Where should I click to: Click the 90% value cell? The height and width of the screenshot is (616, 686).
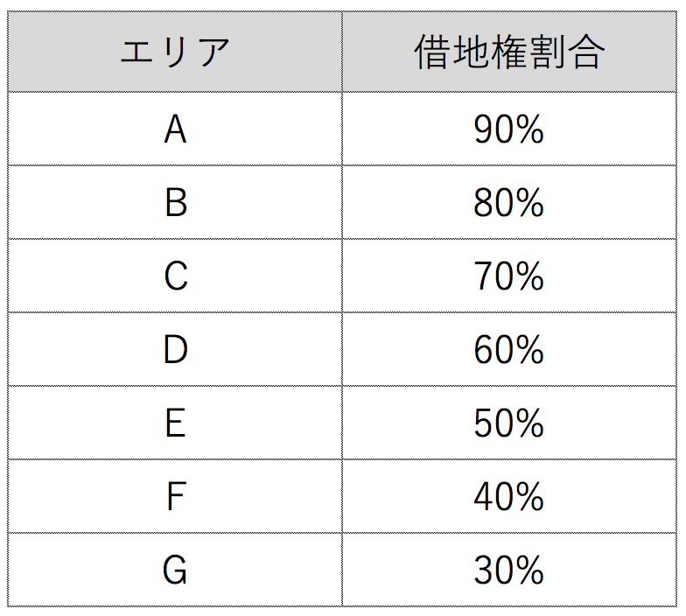509,129
